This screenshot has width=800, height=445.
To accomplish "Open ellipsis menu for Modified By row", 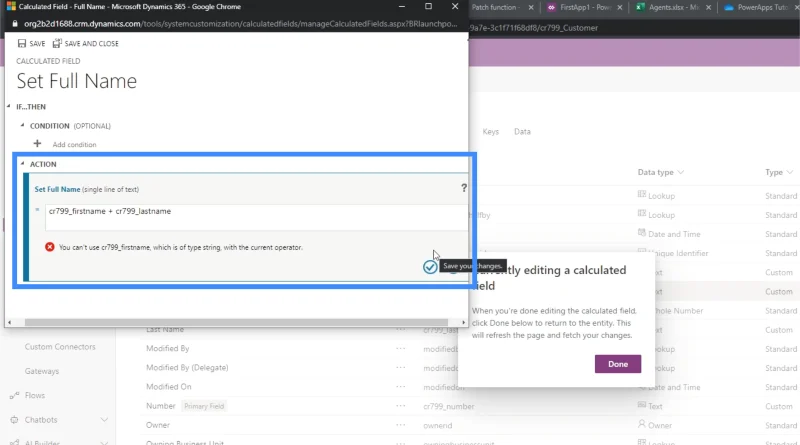I will coord(401,349).
